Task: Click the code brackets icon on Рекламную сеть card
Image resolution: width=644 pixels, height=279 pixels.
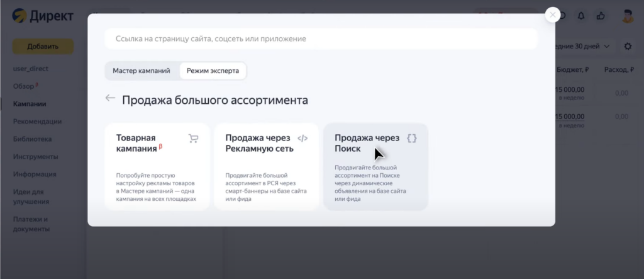Action: (303, 139)
